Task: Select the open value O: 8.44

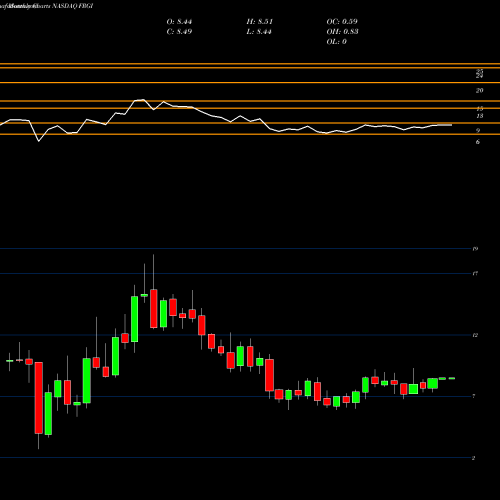Action: click(179, 22)
